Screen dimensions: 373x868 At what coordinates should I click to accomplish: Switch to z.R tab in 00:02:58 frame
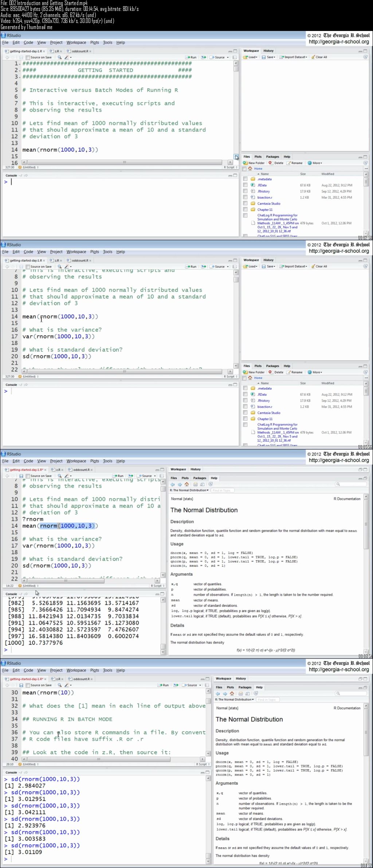[x=56, y=51]
